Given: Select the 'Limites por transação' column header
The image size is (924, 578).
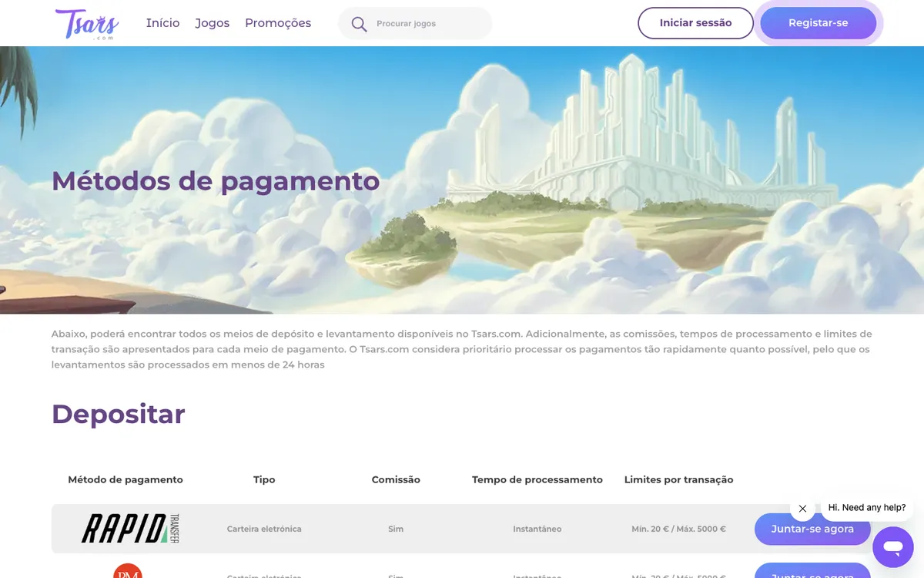Looking at the screenshot, I should 678,479.
